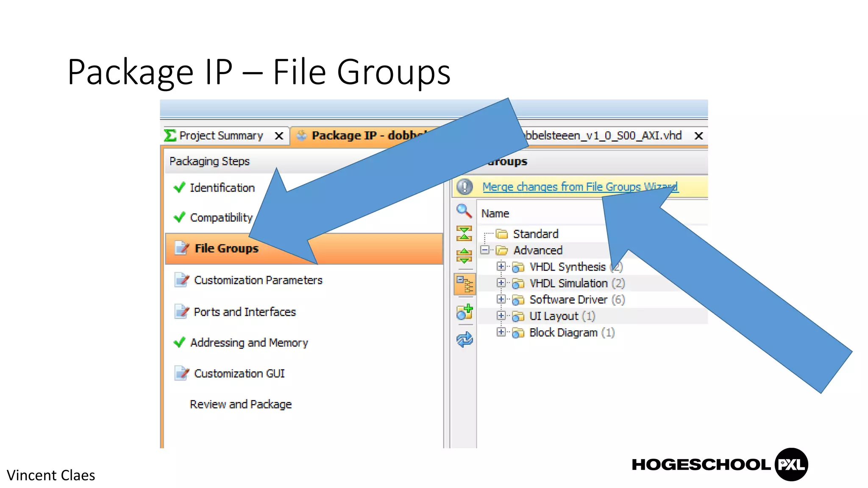Viewport: 868px width, 488px height.
Task: Click the Expand All icon
Action: (x=464, y=255)
